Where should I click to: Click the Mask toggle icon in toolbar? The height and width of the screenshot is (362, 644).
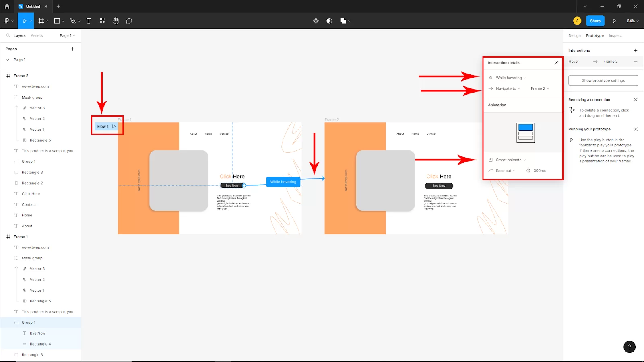tap(329, 21)
